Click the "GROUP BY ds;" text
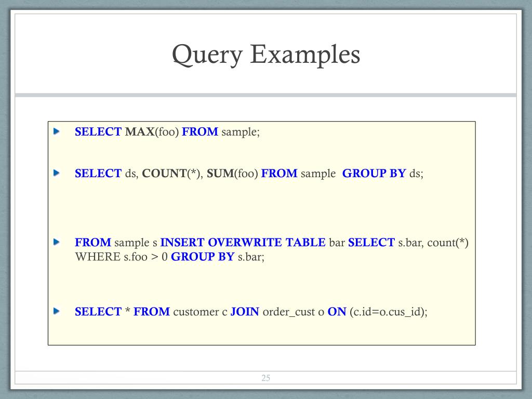Image resolution: width=532 pixels, height=399 pixels. click(x=383, y=174)
